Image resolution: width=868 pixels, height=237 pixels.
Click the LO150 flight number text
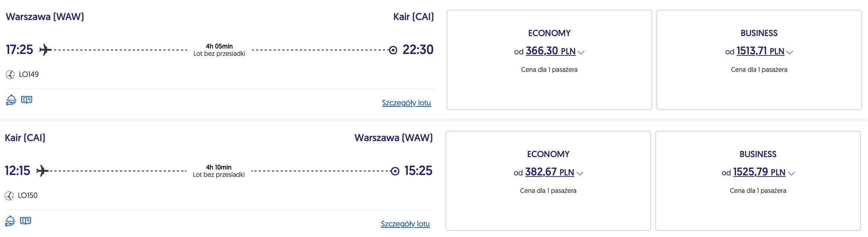pos(28,195)
